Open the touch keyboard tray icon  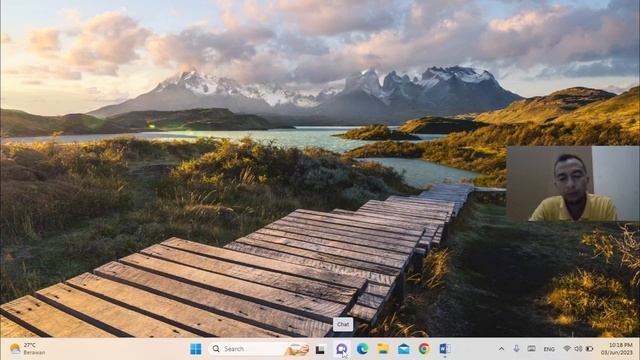point(531,349)
